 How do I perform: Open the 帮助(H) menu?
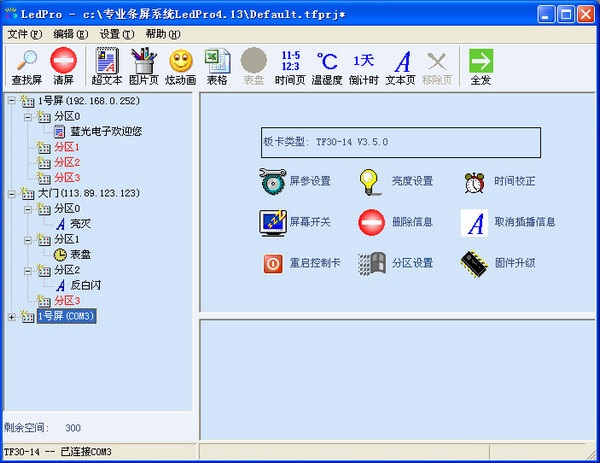pyautogui.click(x=163, y=34)
